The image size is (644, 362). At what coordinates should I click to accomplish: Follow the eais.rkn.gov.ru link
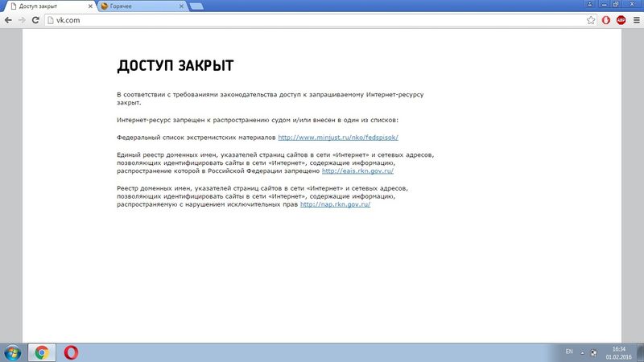357,171
